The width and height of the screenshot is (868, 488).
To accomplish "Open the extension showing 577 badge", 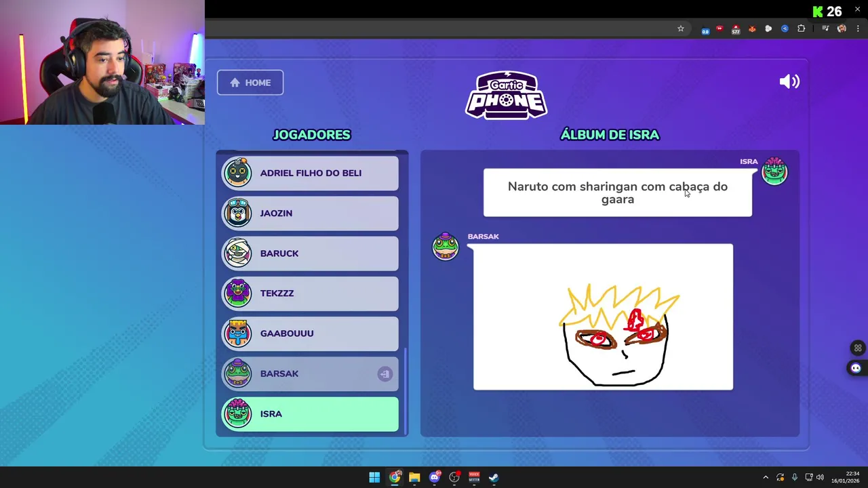I will (736, 29).
